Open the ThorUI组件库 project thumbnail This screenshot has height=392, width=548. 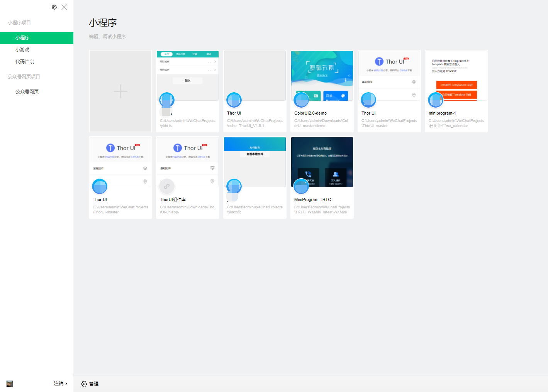coord(188,162)
